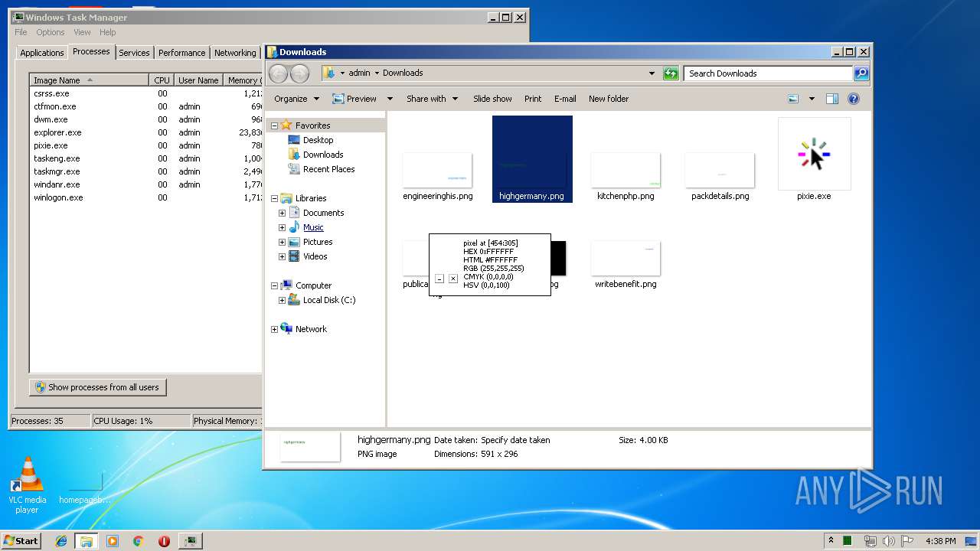Image resolution: width=980 pixels, height=551 pixels.
Task: Open dropdown arrow next to Preview
Action: click(390, 99)
